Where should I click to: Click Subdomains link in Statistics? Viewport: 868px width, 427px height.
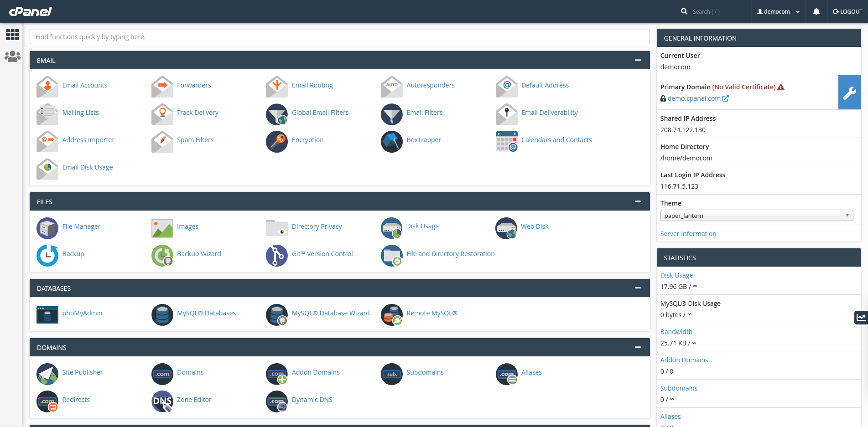(678, 388)
